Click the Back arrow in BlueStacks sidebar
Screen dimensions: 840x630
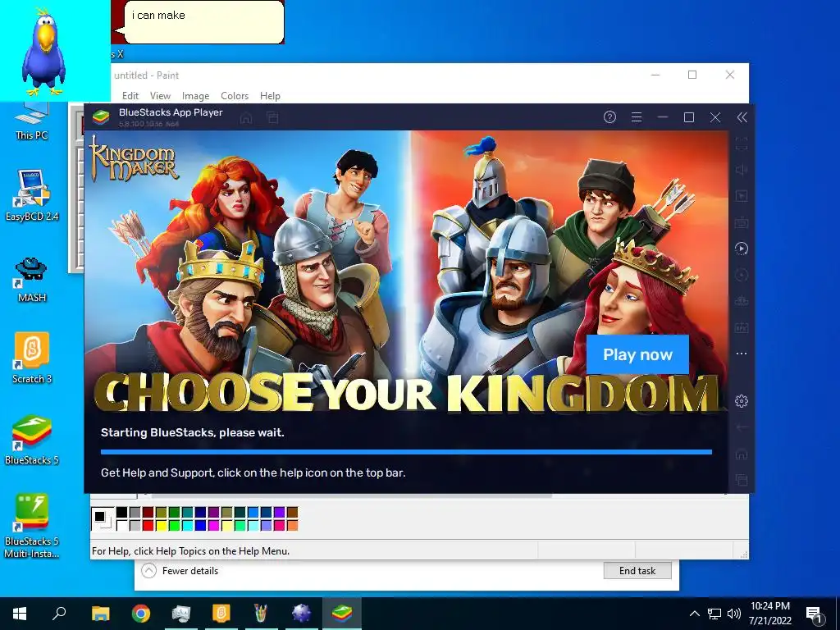[742, 427]
